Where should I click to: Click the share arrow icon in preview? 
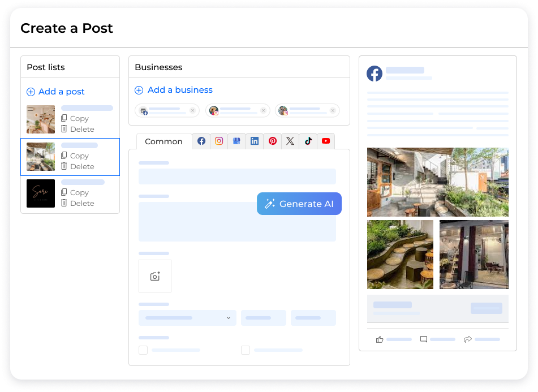(x=468, y=339)
